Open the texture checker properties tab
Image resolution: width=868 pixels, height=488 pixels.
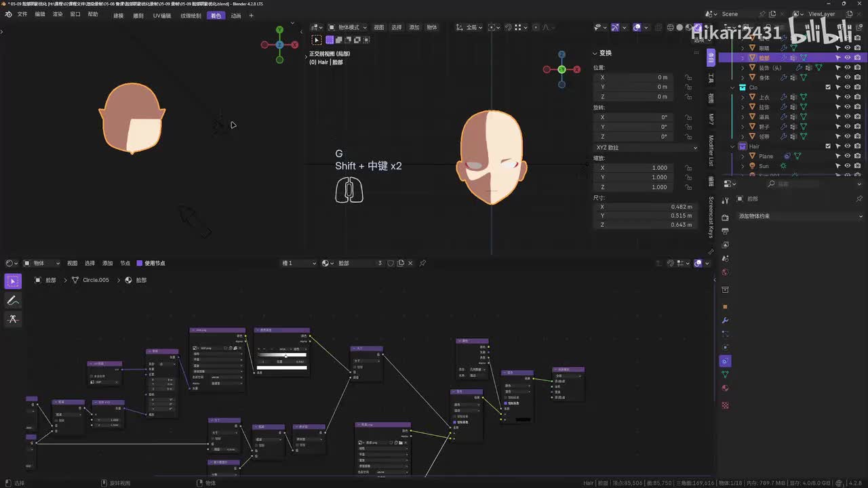725,405
